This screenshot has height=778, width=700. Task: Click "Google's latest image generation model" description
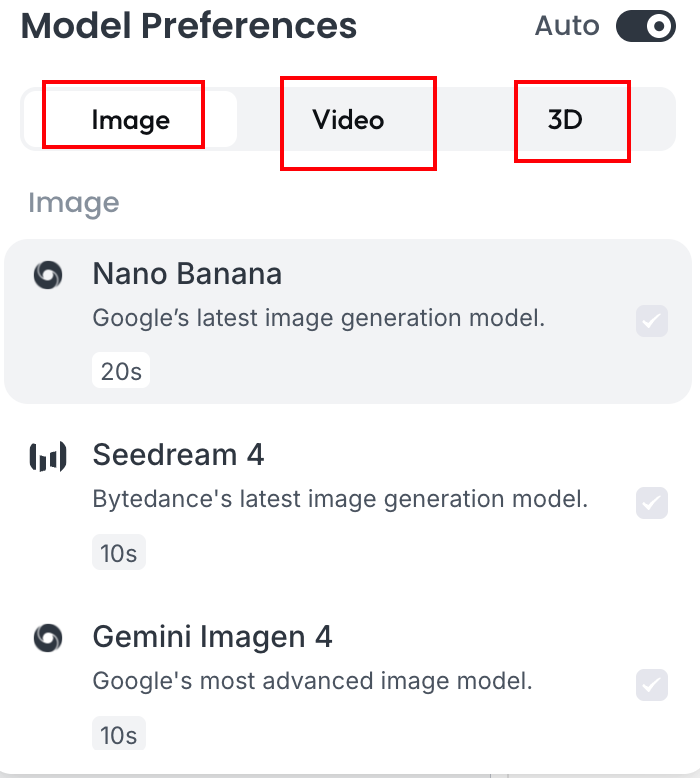(318, 318)
